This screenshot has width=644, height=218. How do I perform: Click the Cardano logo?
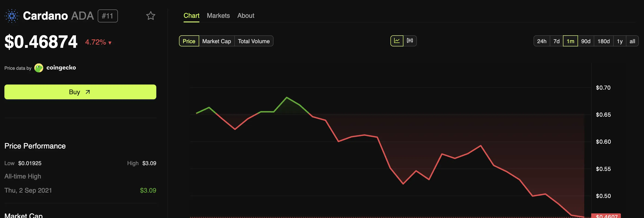click(12, 15)
